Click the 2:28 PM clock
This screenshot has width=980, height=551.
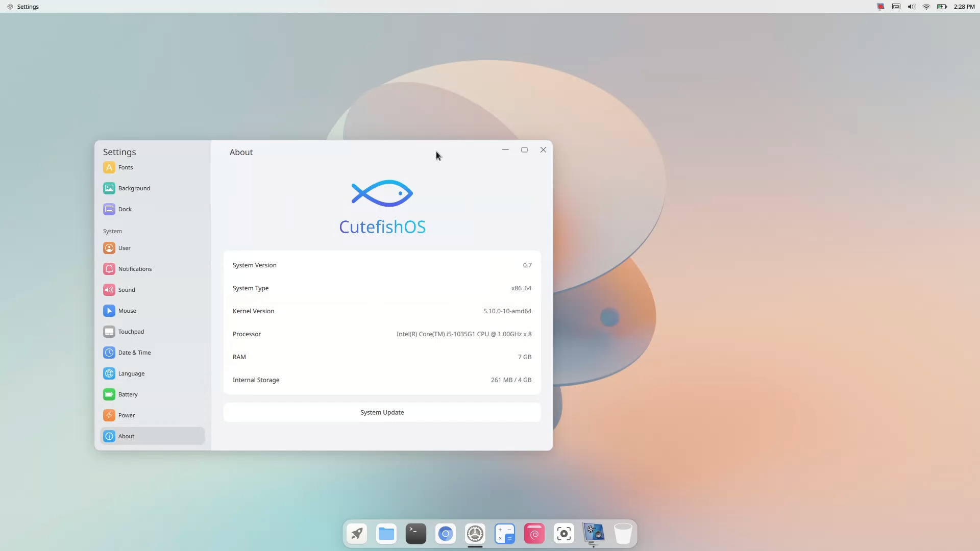click(964, 7)
